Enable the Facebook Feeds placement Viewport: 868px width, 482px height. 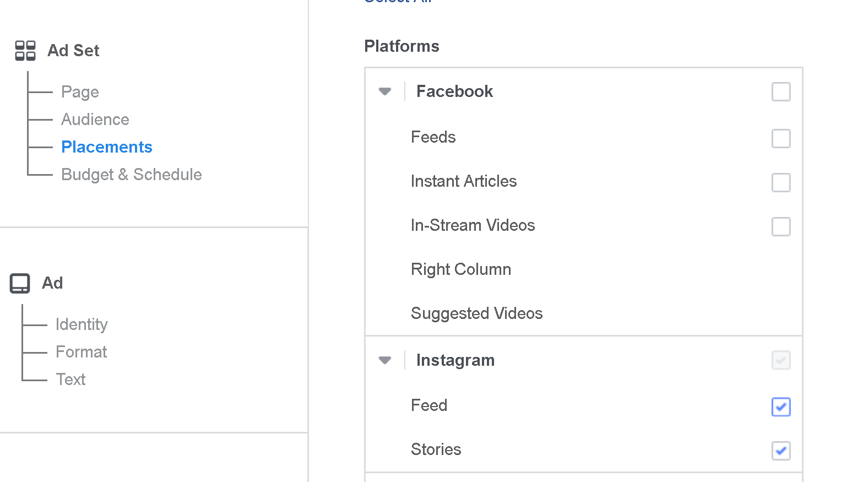(781, 138)
